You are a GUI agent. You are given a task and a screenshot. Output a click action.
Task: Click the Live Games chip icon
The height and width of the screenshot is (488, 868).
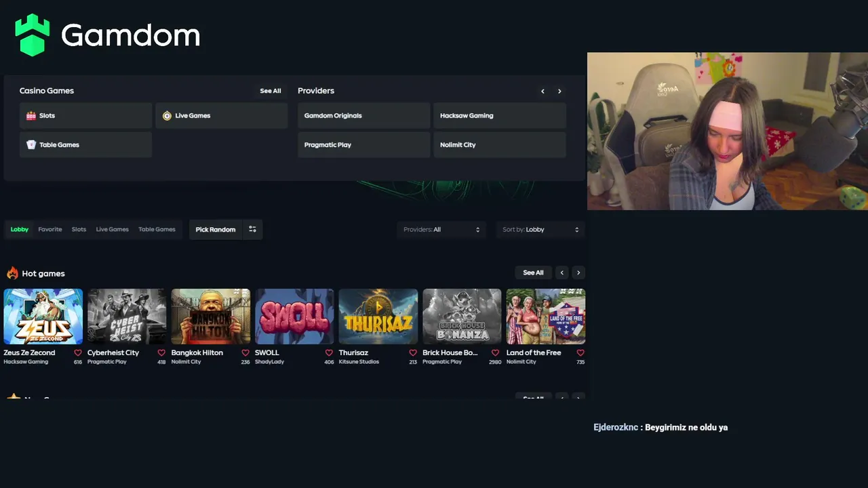tap(167, 116)
